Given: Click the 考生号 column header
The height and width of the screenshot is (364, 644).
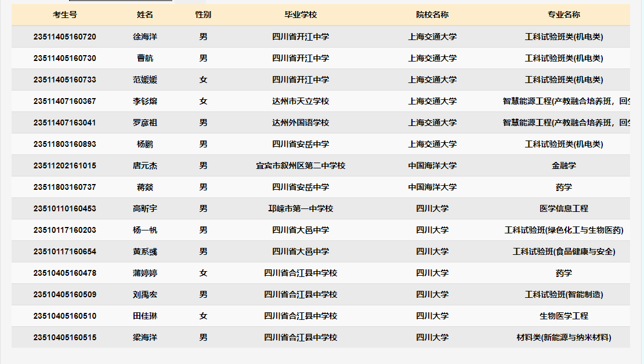Looking at the screenshot, I should click(65, 15).
